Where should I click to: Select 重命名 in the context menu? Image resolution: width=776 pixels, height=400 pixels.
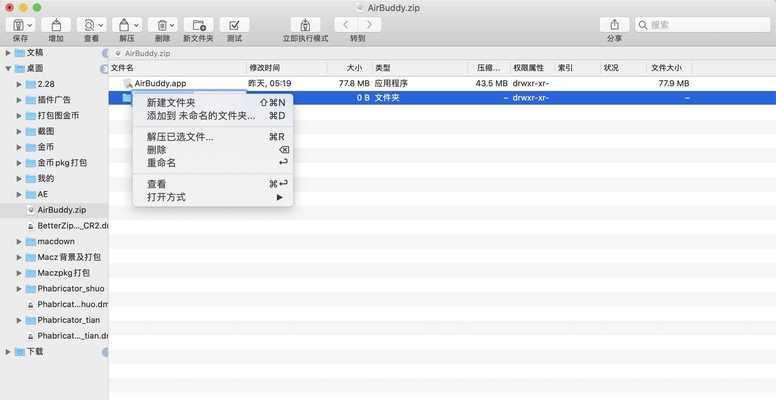162,162
